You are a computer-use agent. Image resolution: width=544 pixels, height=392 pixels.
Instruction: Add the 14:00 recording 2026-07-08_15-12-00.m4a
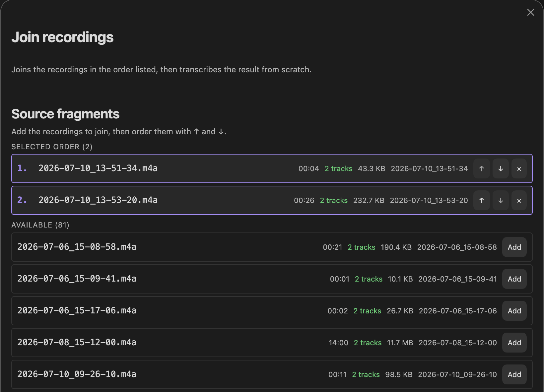click(514, 343)
